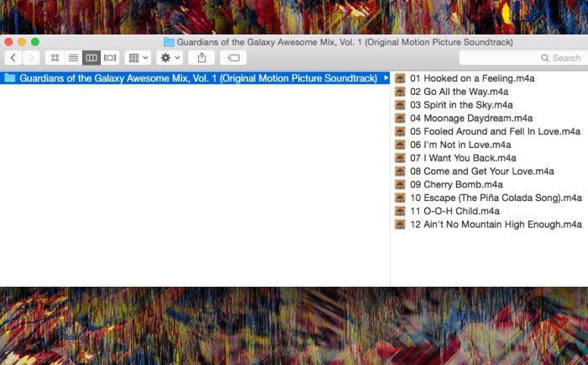Open the Action gear menu

(x=170, y=58)
